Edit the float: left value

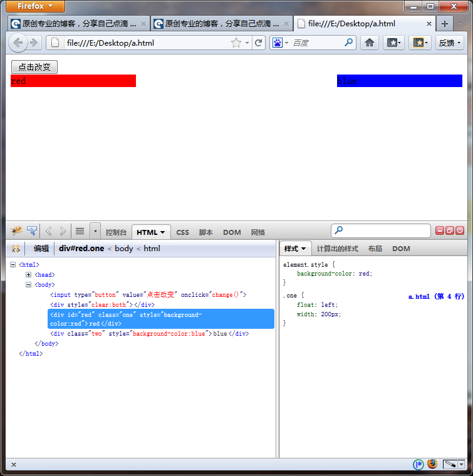[328, 305]
